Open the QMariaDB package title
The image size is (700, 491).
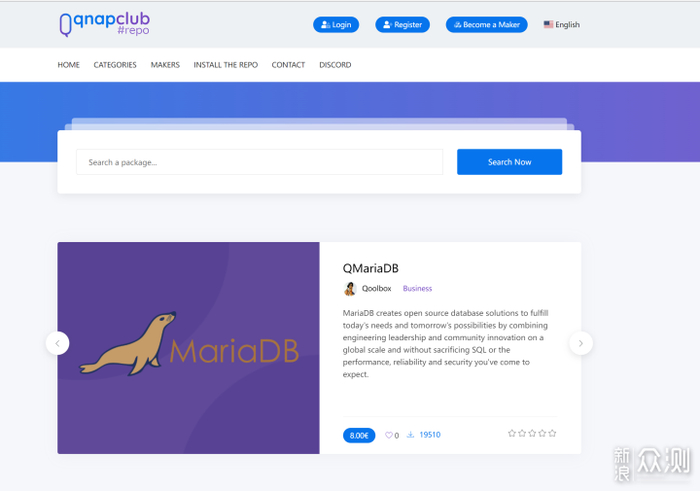pos(371,268)
